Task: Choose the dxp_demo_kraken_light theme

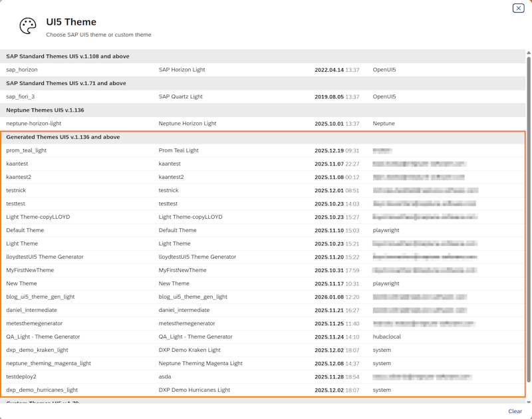Action: 263,350
